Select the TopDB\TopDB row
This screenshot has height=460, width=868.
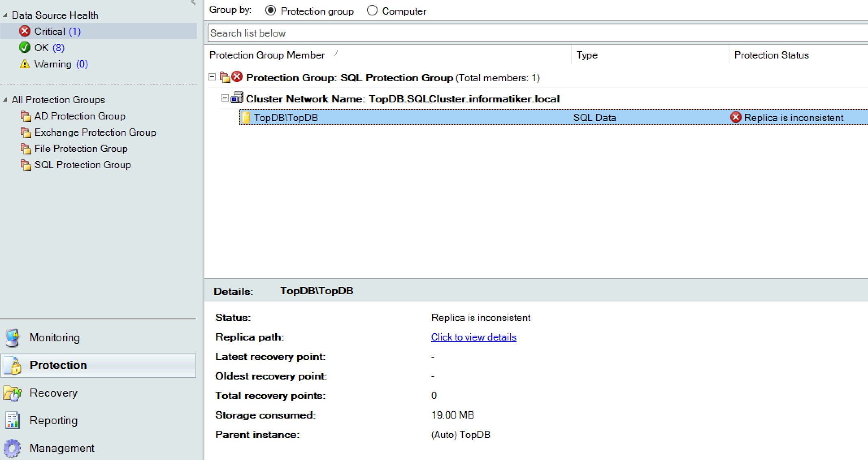pyautogui.click(x=553, y=117)
